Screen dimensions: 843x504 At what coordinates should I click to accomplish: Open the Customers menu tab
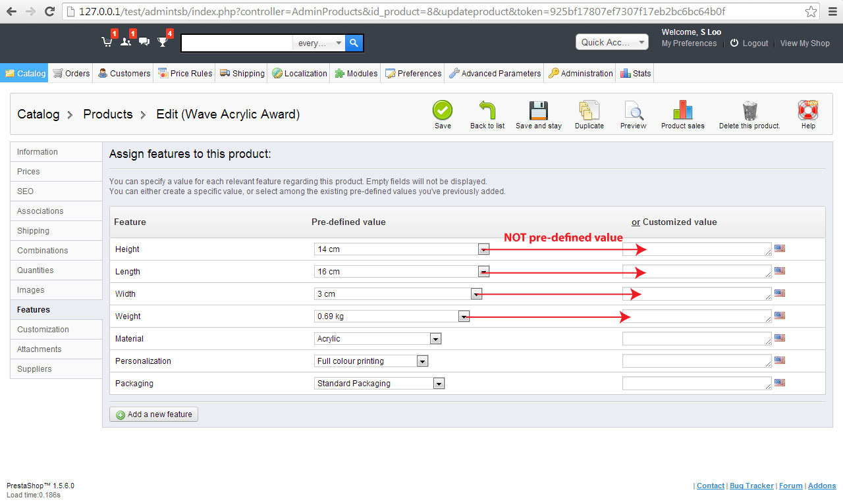click(x=124, y=73)
